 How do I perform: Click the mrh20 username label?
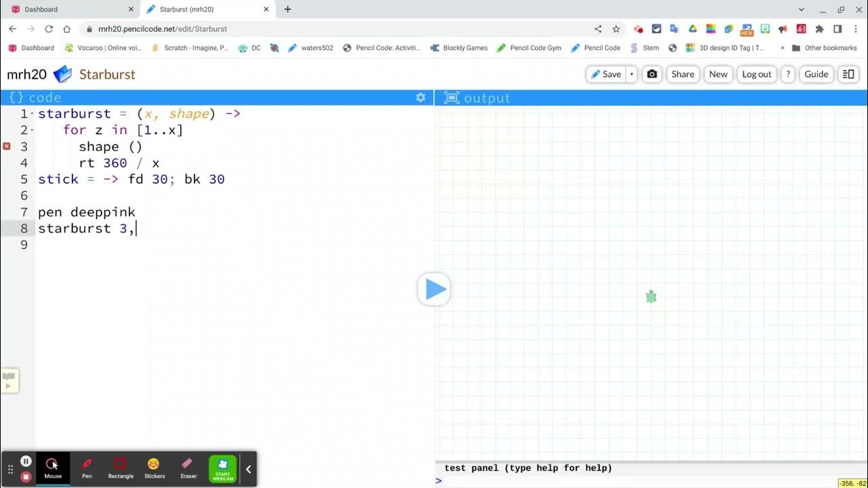26,74
